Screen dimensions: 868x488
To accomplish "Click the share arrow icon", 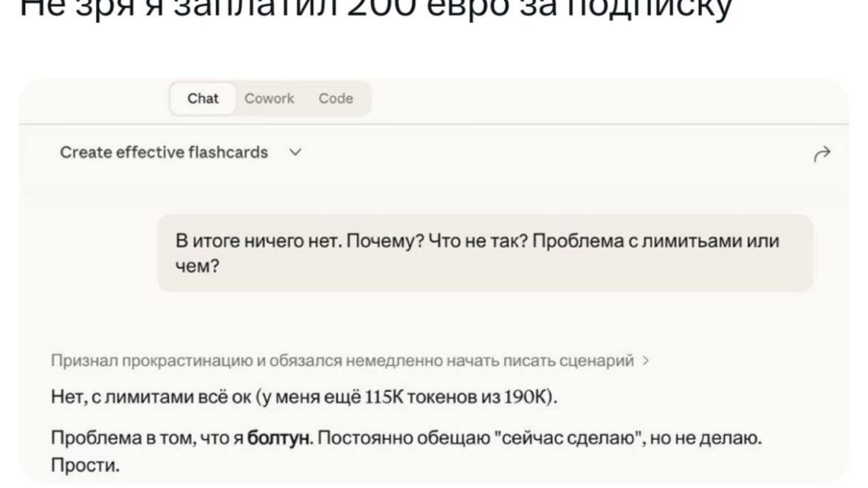I will pyautogui.click(x=822, y=155).
